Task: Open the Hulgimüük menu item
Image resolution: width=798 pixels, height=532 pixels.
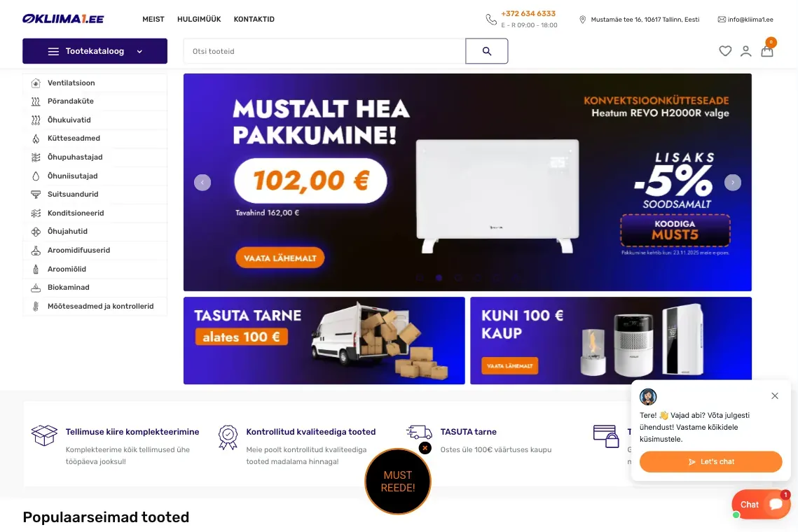Action: click(x=199, y=20)
